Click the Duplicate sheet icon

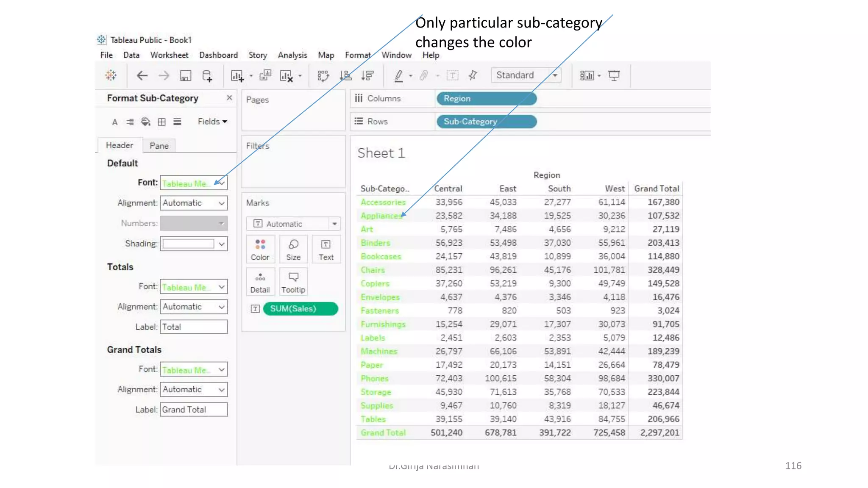point(265,75)
